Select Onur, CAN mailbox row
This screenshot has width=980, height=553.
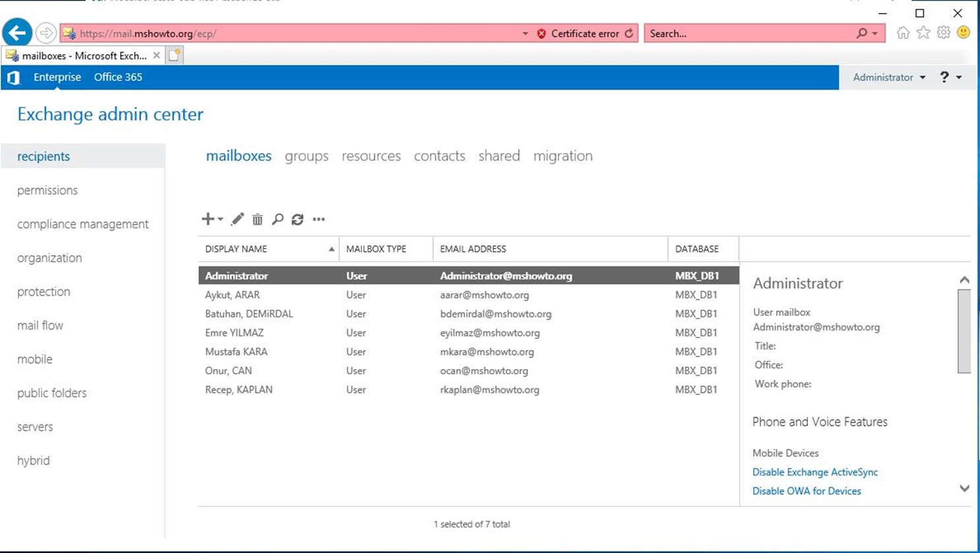click(x=469, y=370)
